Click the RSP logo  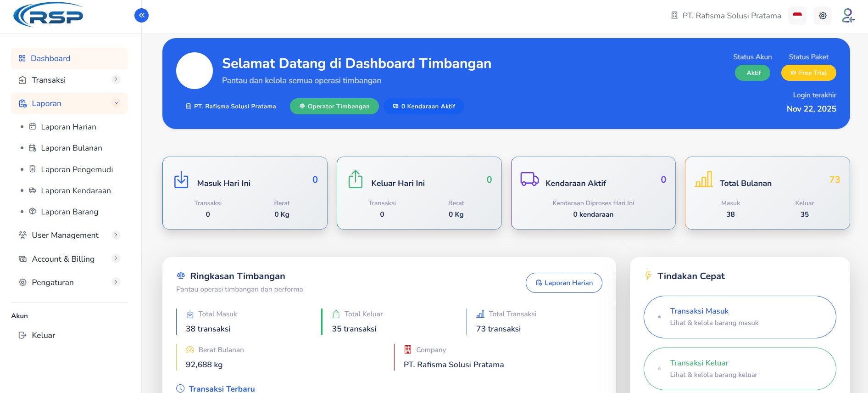pos(49,15)
